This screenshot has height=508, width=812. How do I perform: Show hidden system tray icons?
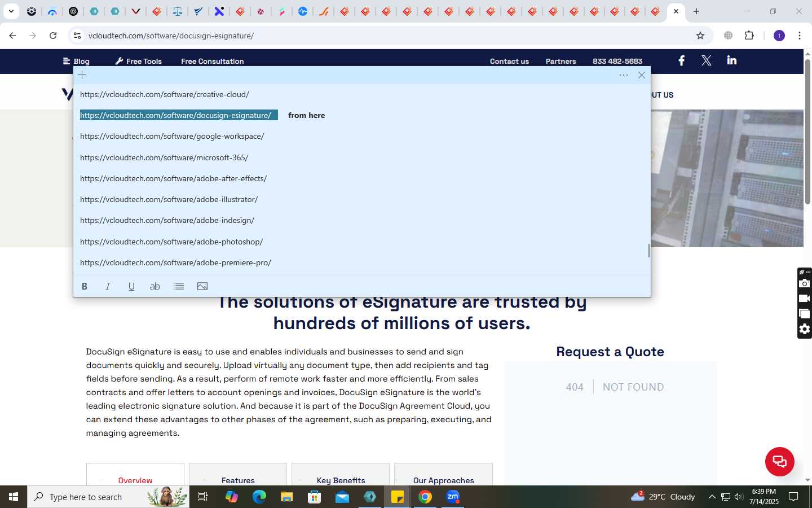point(712,497)
